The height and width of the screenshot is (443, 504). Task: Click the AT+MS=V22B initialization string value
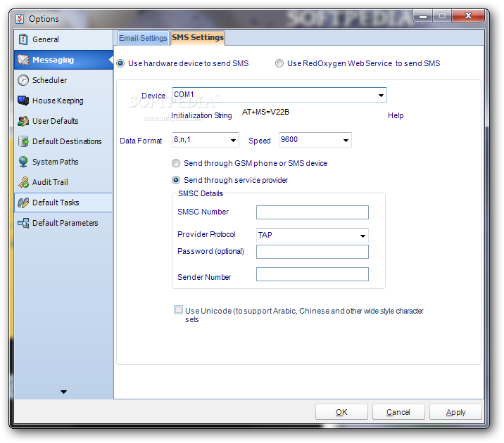click(x=265, y=112)
